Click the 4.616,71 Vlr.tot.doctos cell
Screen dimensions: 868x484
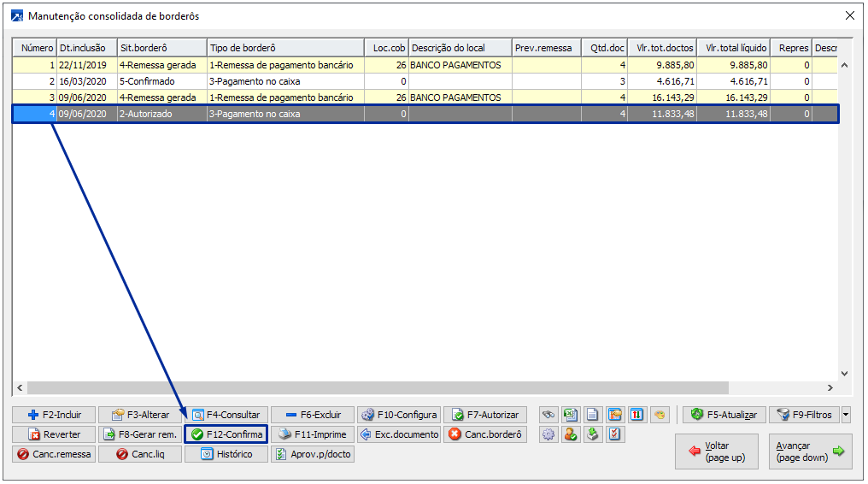click(662, 81)
